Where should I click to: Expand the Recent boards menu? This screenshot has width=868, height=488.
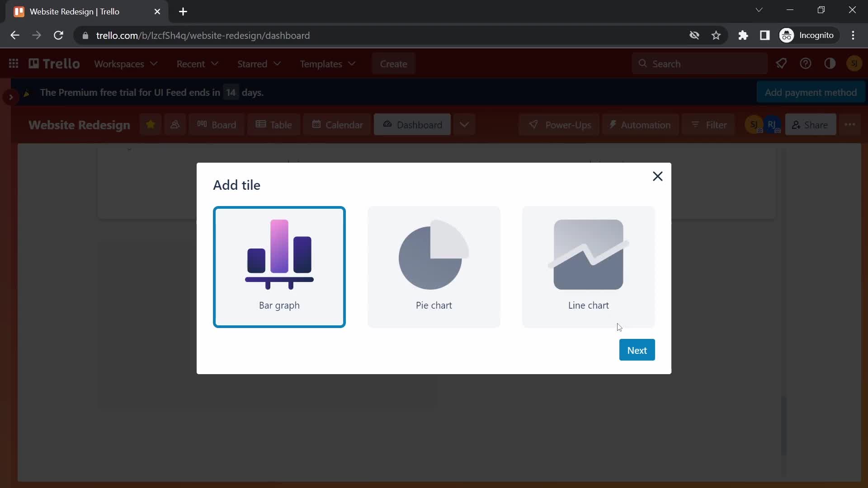(x=198, y=64)
